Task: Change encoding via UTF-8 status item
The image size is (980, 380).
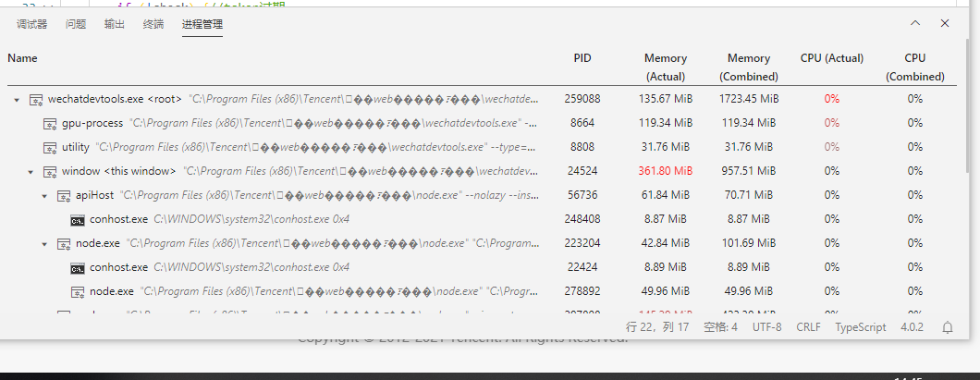Action: pyautogui.click(x=766, y=327)
